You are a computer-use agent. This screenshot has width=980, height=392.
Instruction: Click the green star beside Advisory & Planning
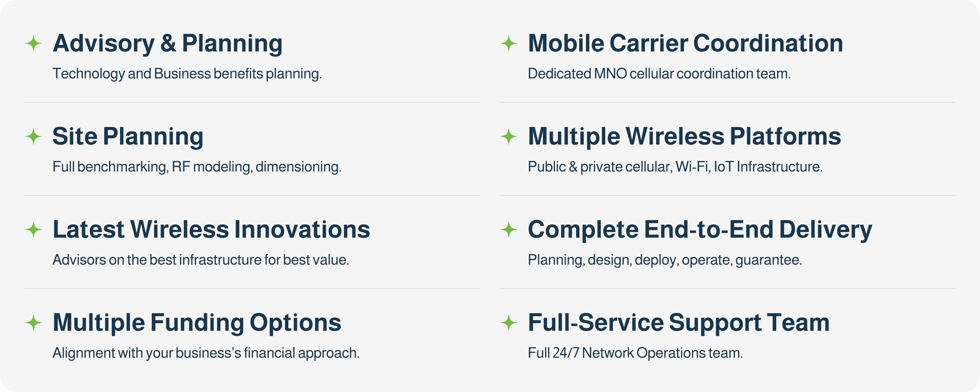coord(33,44)
